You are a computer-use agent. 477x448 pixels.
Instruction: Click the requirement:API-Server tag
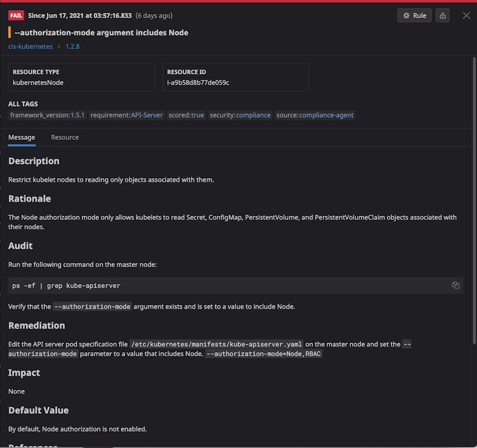click(x=127, y=115)
